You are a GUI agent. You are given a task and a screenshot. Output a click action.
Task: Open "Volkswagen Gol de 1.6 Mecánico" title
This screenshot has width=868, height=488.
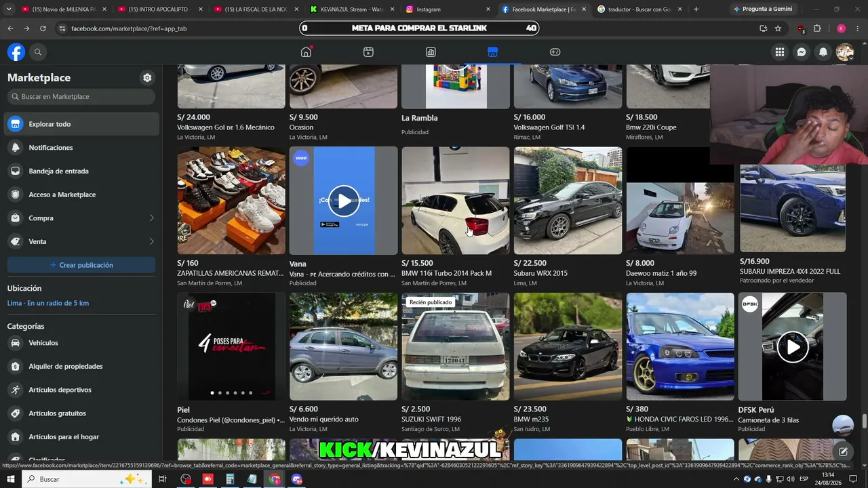(x=226, y=127)
